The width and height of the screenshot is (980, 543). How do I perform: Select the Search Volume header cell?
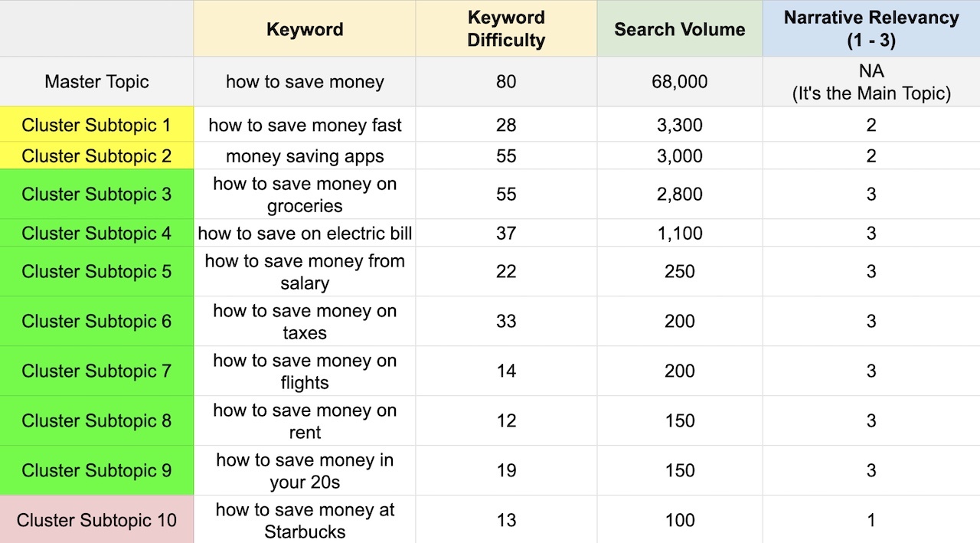(680, 28)
